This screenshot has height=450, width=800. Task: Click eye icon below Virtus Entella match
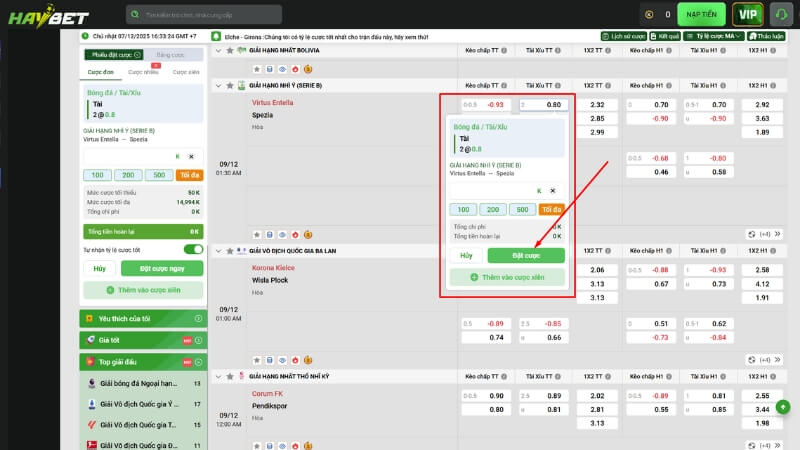[x=282, y=235]
